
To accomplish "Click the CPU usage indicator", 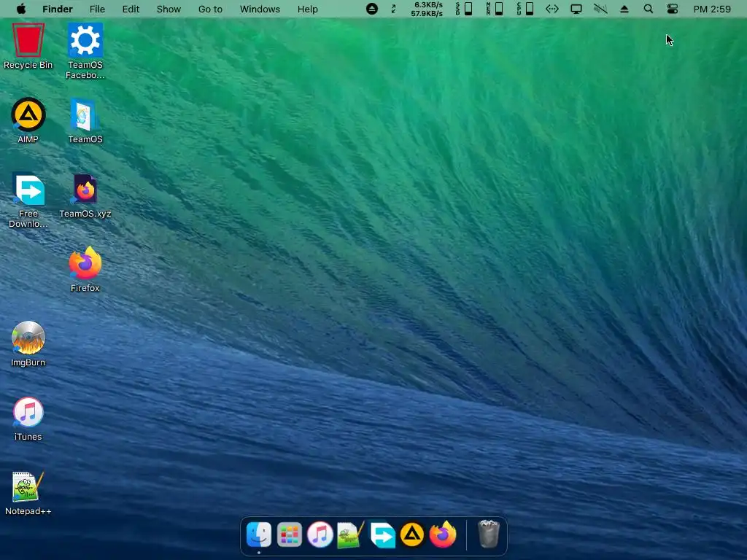I will (x=525, y=9).
